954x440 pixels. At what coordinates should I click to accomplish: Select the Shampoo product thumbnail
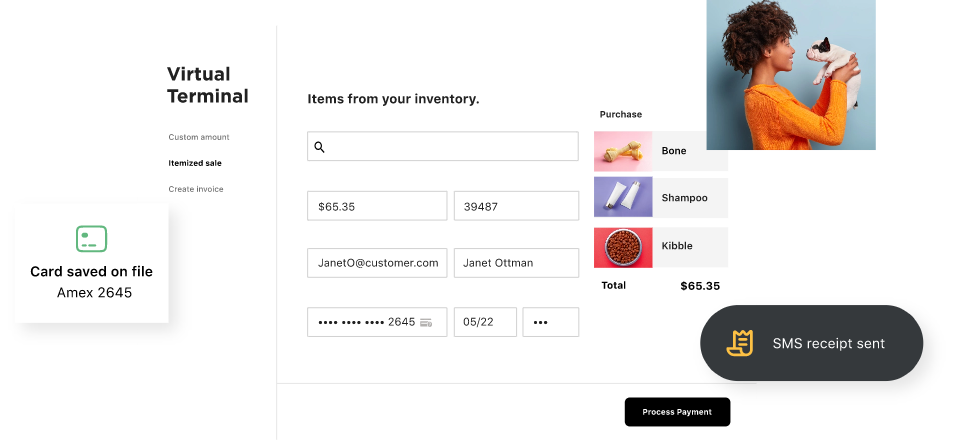click(x=623, y=198)
